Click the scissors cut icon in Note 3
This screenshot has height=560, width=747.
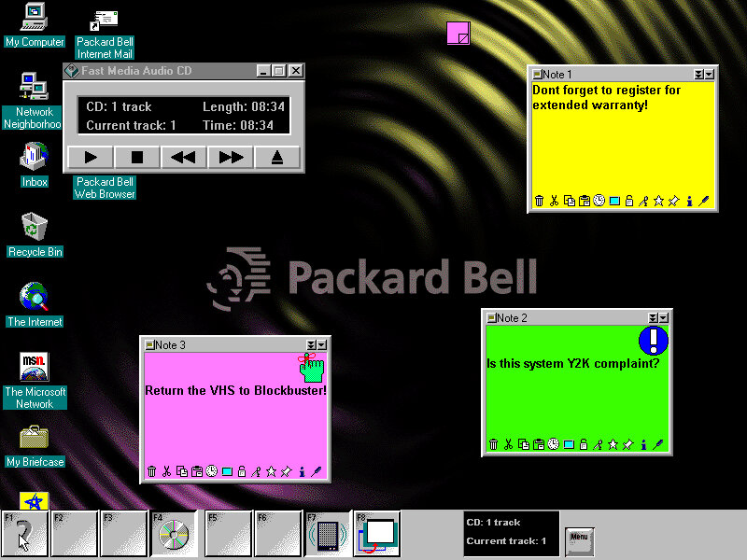click(166, 471)
